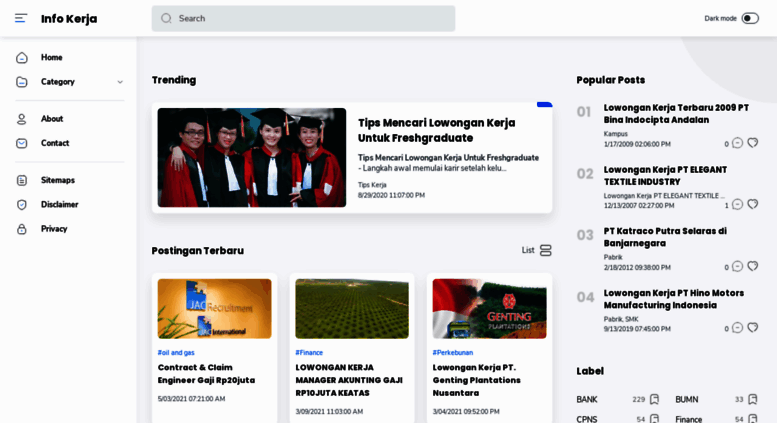The image size is (777, 423).
Task: Click the plantation field post thumbnail
Action: [x=352, y=309]
